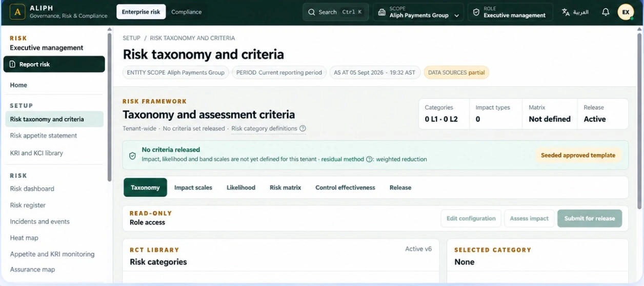This screenshot has height=286, width=644.
Task: Select the Taxonomy tab
Action: coord(145,187)
